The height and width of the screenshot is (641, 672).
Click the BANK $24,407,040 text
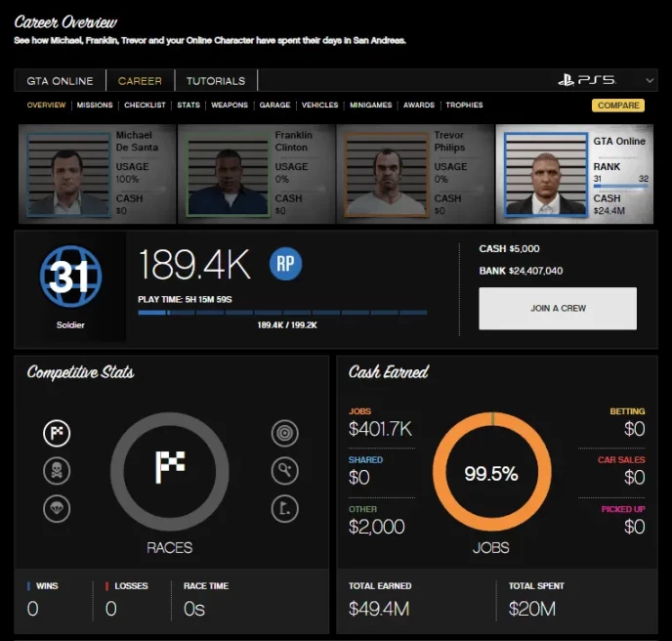point(521,271)
